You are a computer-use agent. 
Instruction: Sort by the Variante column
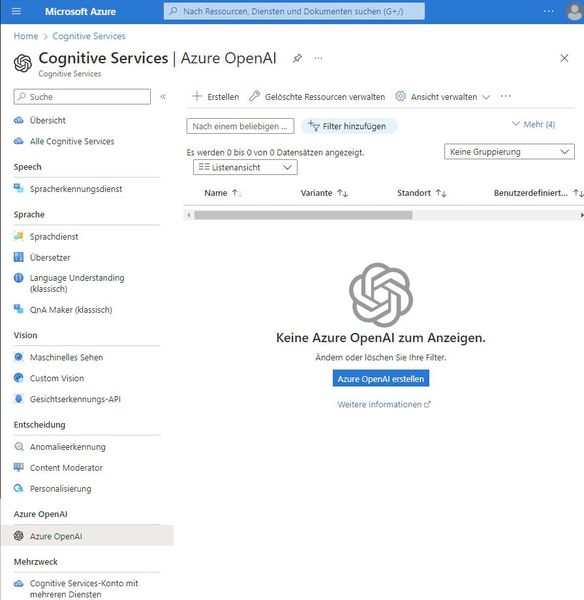324,193
